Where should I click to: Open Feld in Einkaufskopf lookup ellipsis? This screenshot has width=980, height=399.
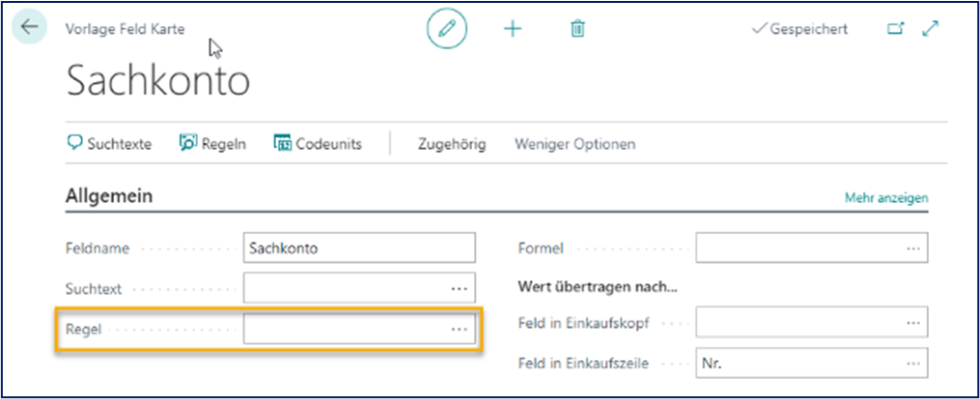tap(912, 323)
